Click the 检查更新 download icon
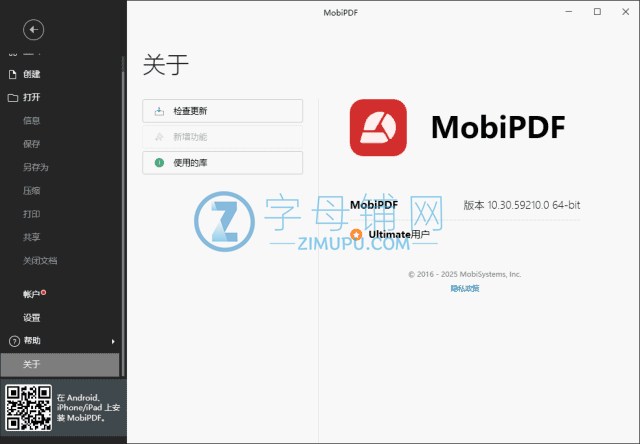 159,111
